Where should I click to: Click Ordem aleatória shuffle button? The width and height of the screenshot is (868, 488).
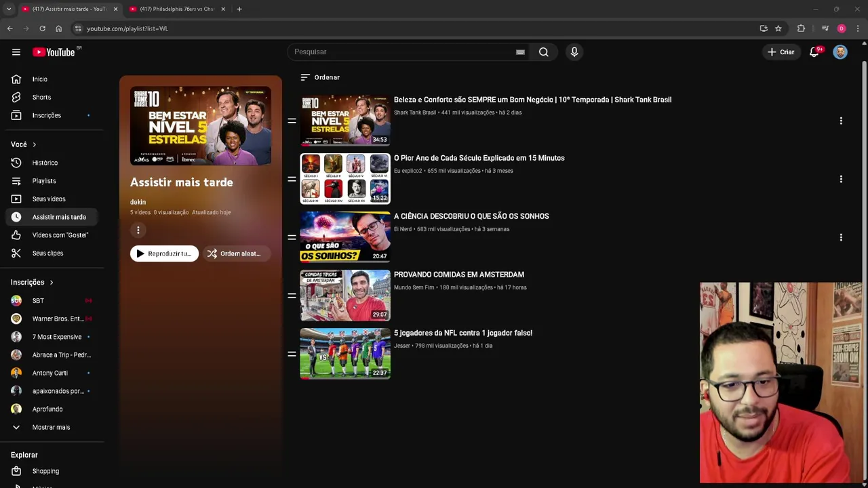point(236,253)
